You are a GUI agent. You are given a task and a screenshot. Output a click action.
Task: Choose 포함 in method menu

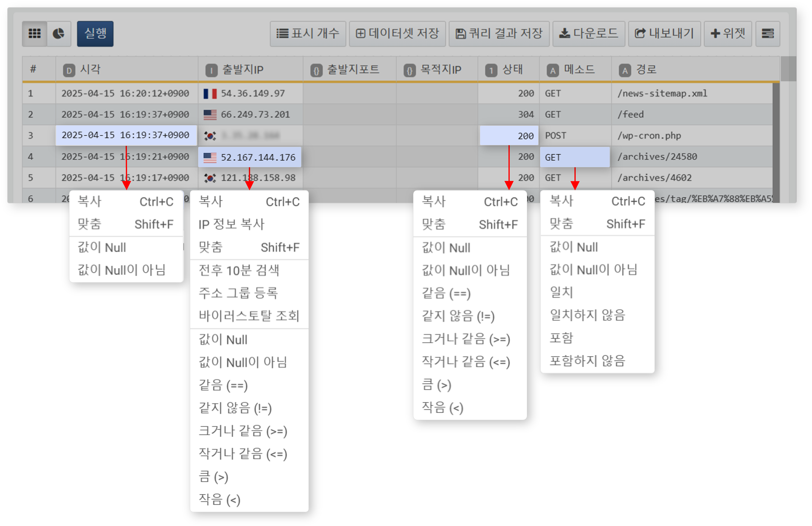[x=597, y=338]
